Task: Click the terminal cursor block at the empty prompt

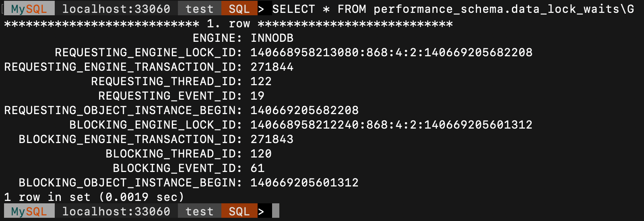Action: coord(276,211)
